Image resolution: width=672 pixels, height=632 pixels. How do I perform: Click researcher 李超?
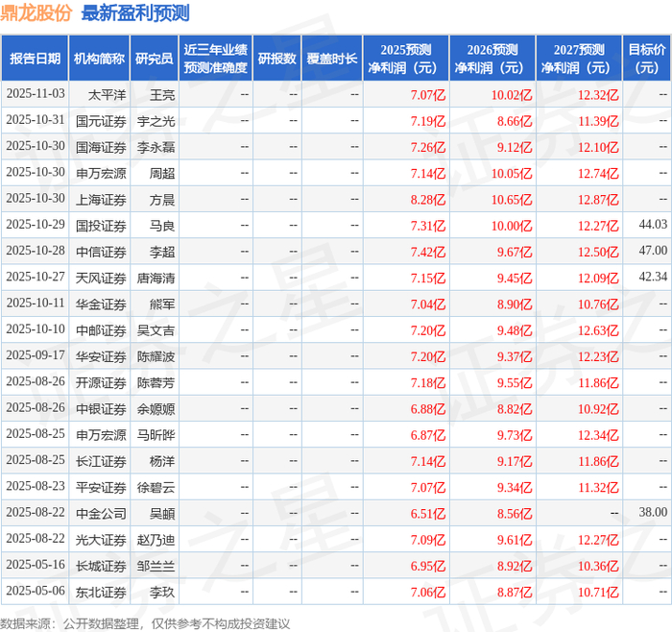click(x=162, y=252)
